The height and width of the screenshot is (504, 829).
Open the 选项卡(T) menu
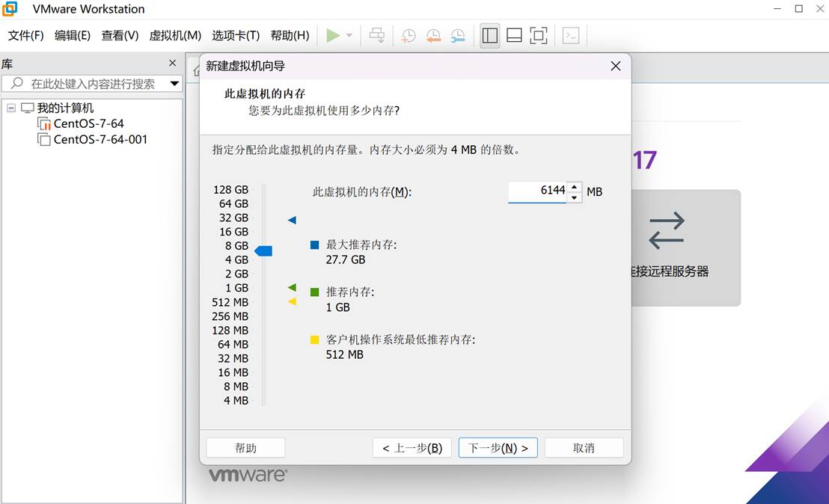pyautogui.click(x=236, y=35)
